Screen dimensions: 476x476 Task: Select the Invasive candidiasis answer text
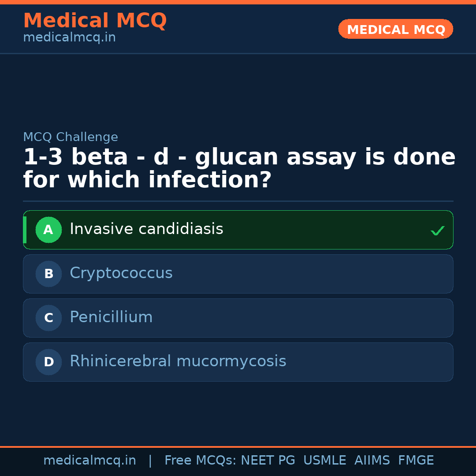pyautogui.click(x=146, y=229)
